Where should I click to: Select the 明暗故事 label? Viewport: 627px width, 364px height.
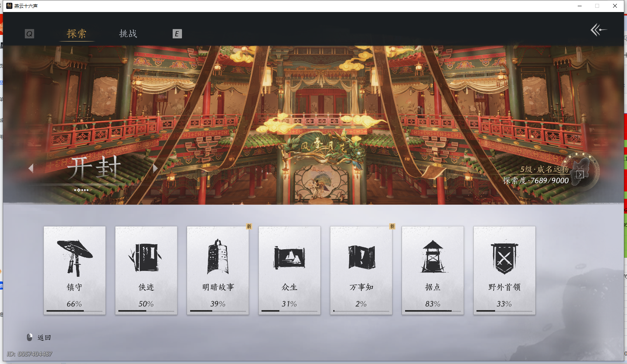point(218,287)
